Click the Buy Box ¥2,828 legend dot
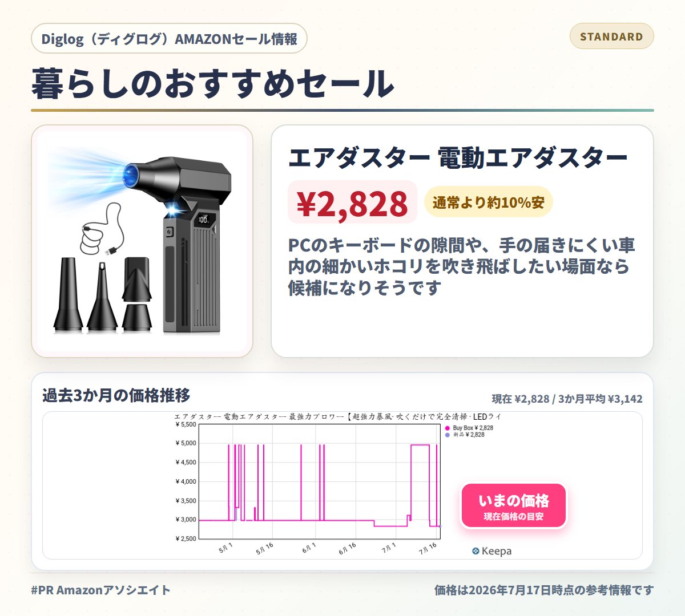 click(x=448, y=428)
